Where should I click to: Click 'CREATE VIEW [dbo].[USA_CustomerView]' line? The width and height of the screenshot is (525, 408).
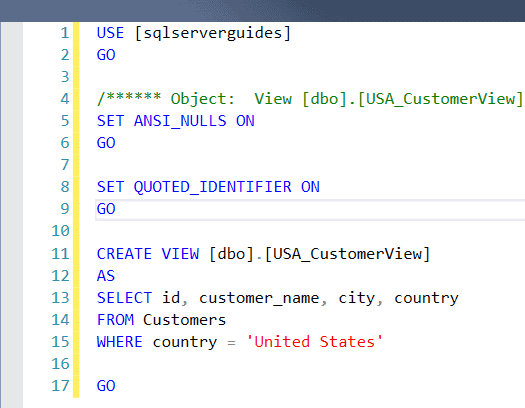263,254
